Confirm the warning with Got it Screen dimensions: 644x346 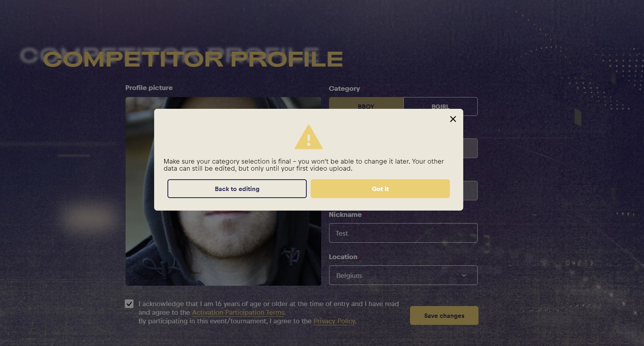(x=380, y=189)
